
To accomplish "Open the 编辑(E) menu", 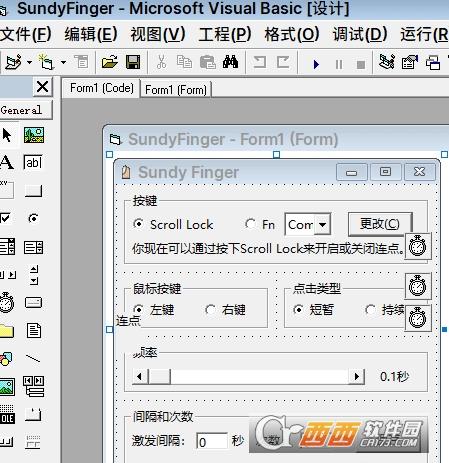I will (91, 34).
